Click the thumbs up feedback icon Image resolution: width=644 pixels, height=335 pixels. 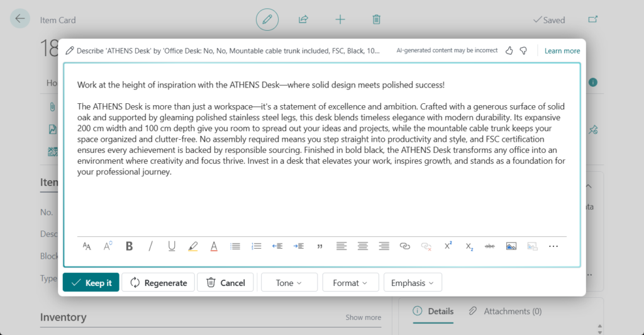click(509, 50)
